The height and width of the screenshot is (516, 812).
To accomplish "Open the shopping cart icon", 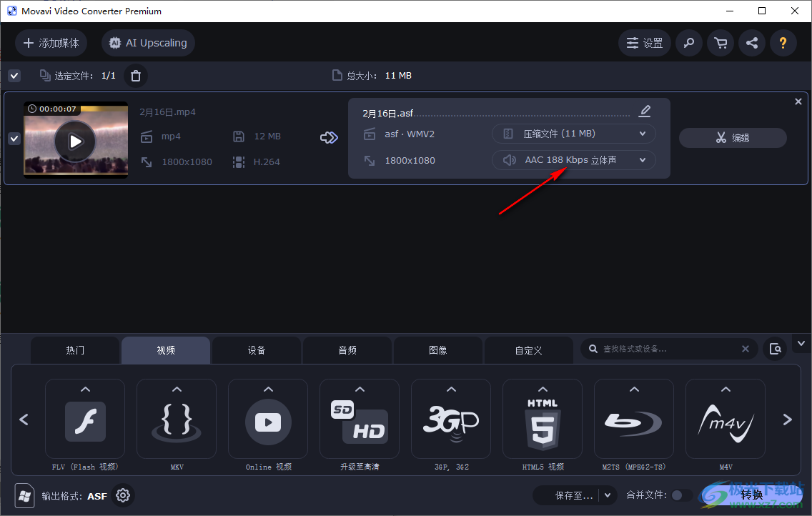I will click(x=721, y=43).
